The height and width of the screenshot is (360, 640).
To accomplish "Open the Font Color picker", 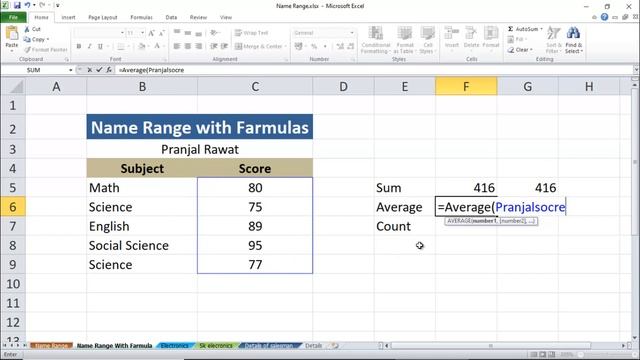I will (157, 47).
